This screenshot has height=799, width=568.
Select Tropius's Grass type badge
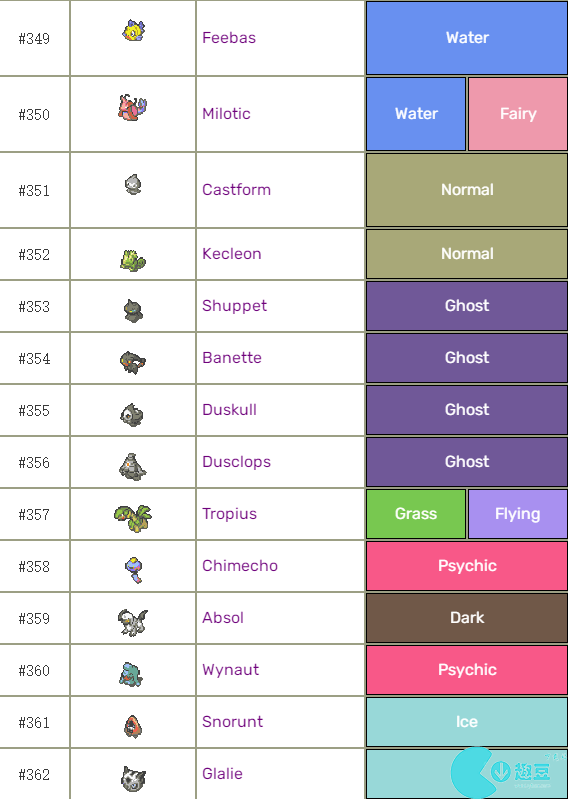416,514
